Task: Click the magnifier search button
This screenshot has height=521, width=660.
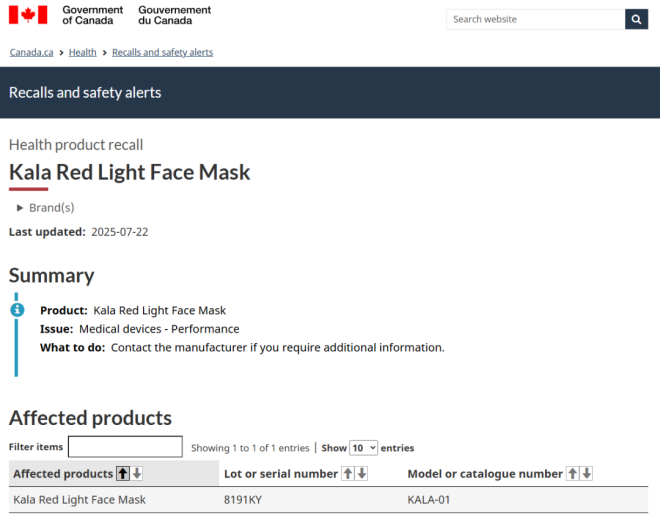Action: [x=636, y=19]
